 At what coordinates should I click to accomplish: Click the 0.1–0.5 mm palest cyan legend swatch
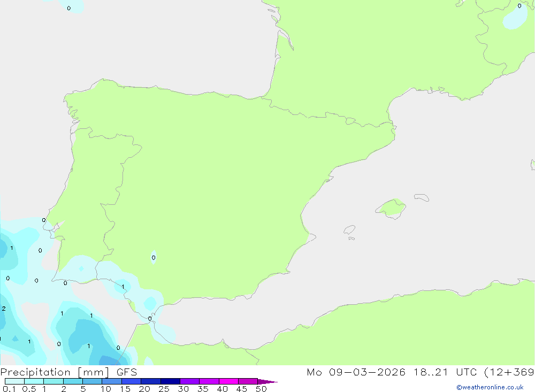click(x=14, y=381)
